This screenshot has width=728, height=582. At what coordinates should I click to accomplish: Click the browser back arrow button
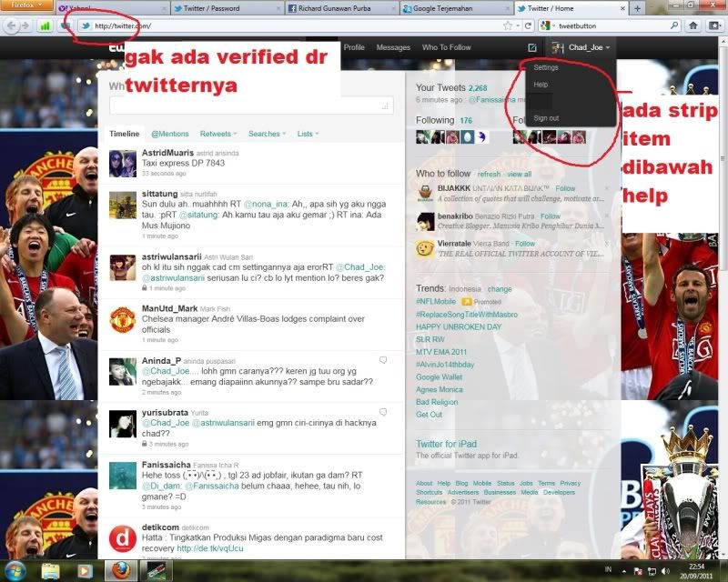pos(12,25)
